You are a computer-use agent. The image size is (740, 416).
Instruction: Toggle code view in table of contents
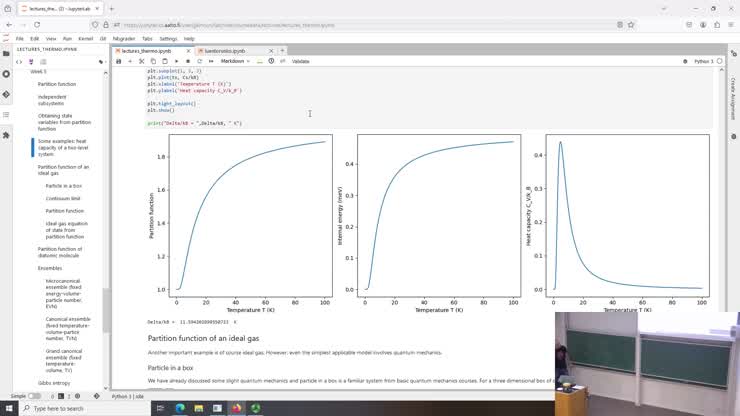(19, 61)
